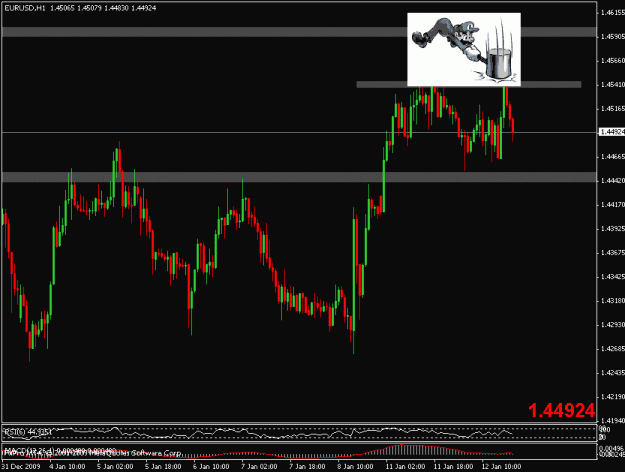Click the 12 Jan 10:00 time label
This screenshot has width=625, height=472.
point(501,466)
